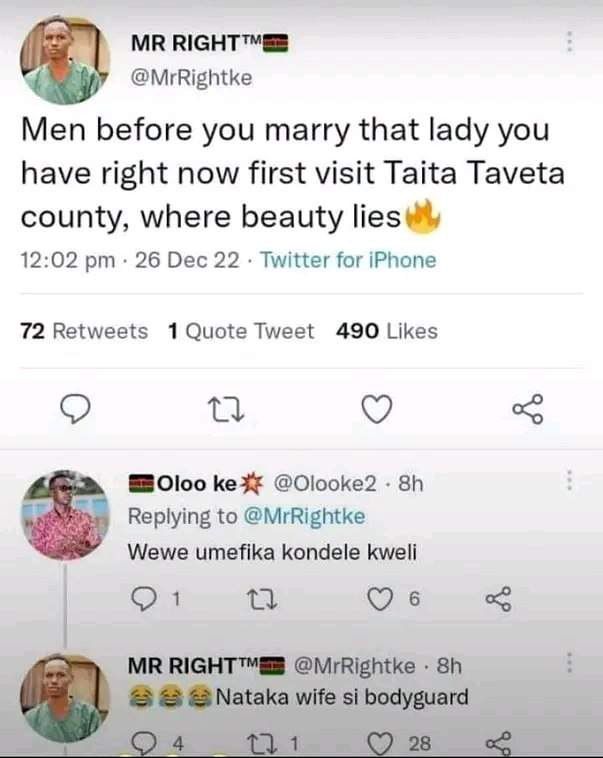Open MR RIGHT's profile picture at top
Screen dimensions: 603x758
65,60
